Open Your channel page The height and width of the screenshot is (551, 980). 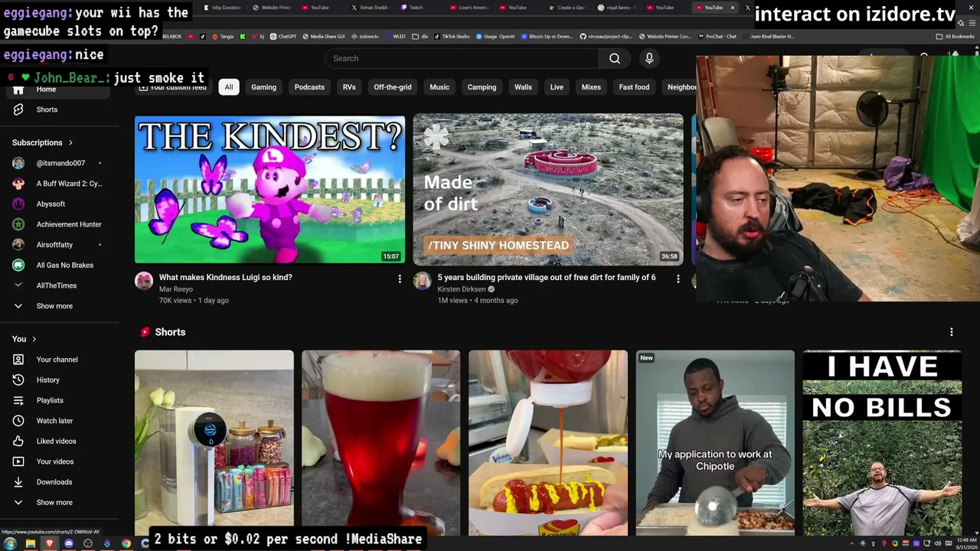pos(58,360)
